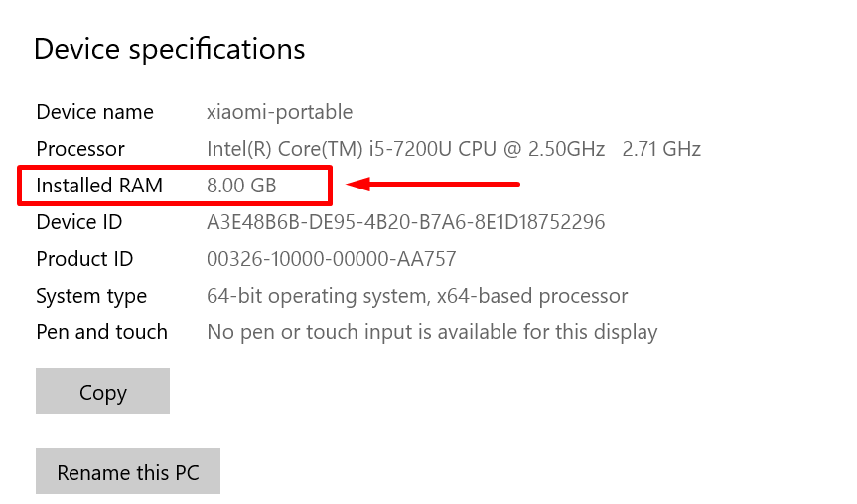
Task: Select the Processor label
Action: point(80,149)
